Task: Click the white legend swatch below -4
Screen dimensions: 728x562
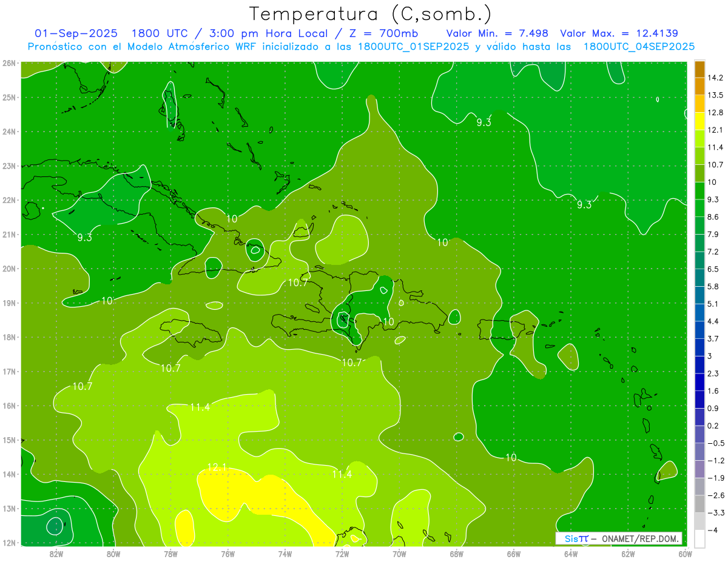Action: pos(699,539)
